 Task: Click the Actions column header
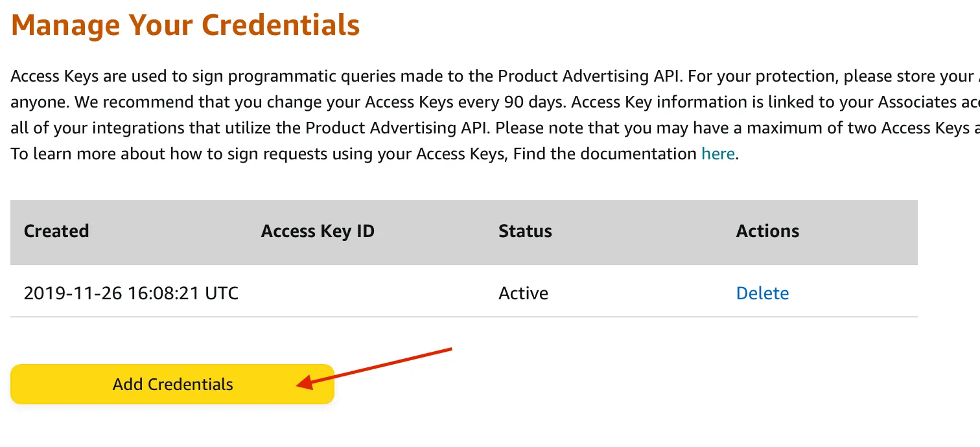767,231
